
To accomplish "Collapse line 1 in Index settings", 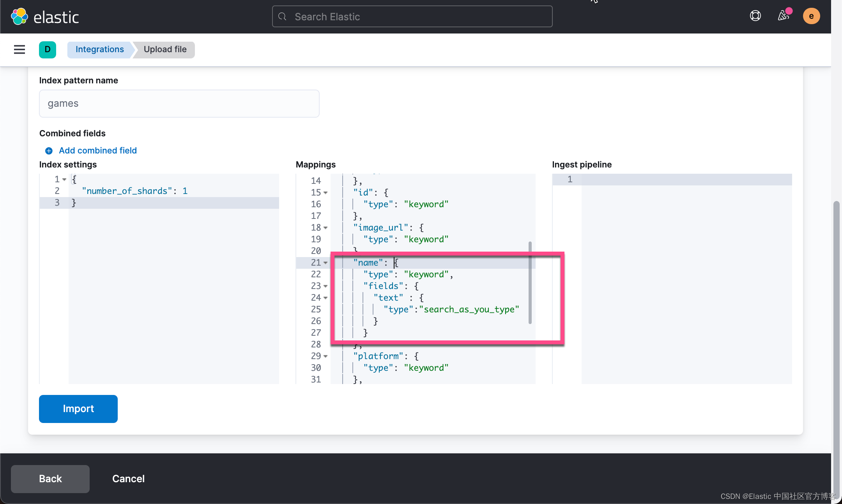I will 64,180.
